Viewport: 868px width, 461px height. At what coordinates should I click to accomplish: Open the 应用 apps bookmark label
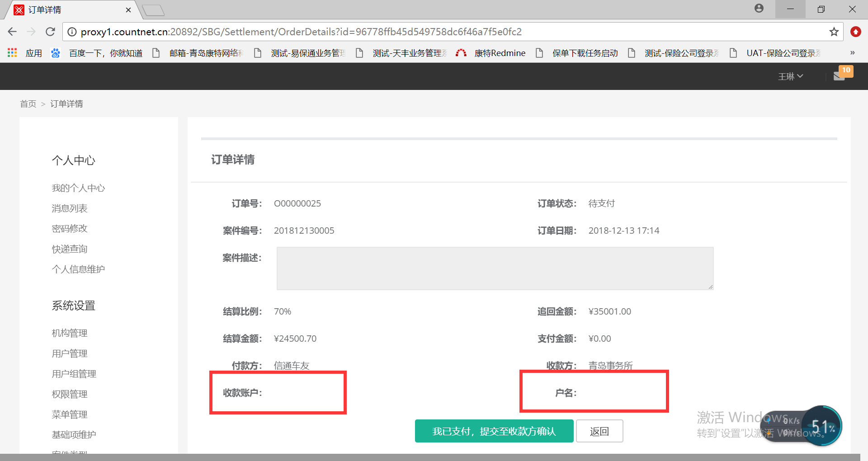point(34,53)
